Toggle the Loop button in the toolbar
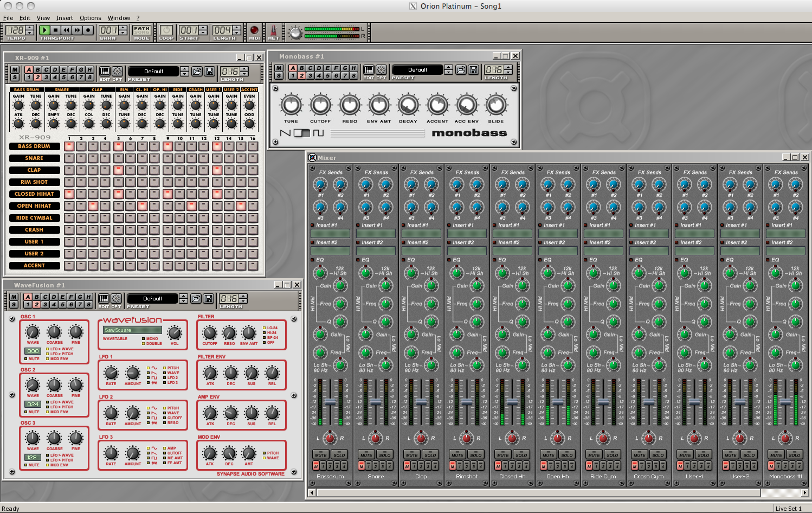812x513 pixels. (166, 30)
